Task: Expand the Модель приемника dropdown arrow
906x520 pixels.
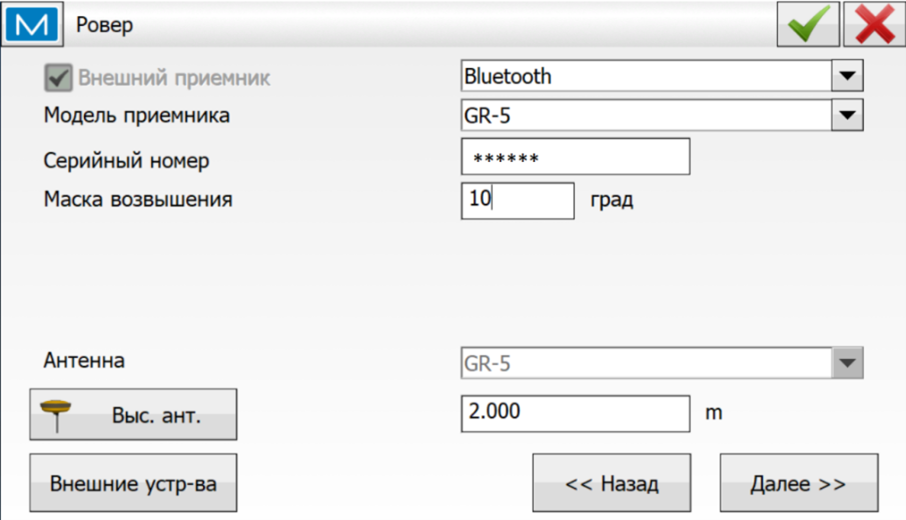Action: click(847, 115)
